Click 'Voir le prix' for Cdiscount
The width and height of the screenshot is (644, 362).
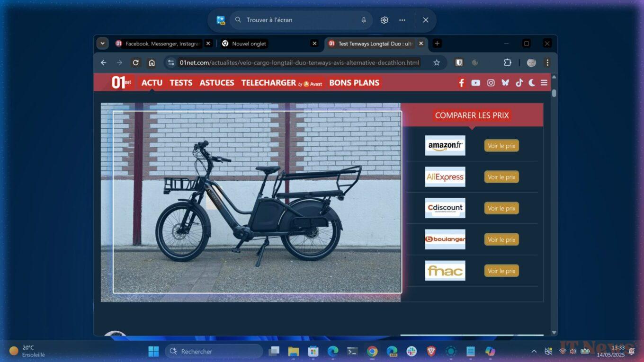pyautogui.click(x=501, y=208)
